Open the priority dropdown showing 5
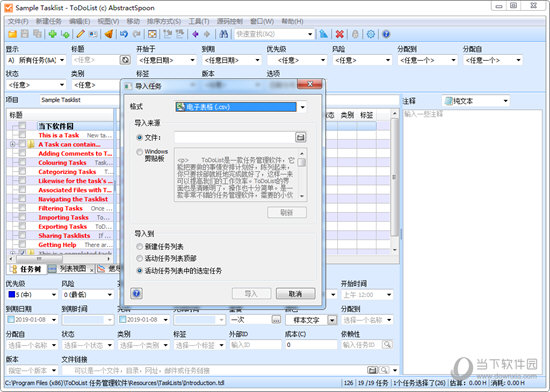Image resolution: width=550 pixels, height=392 pixels. point(32,295)
